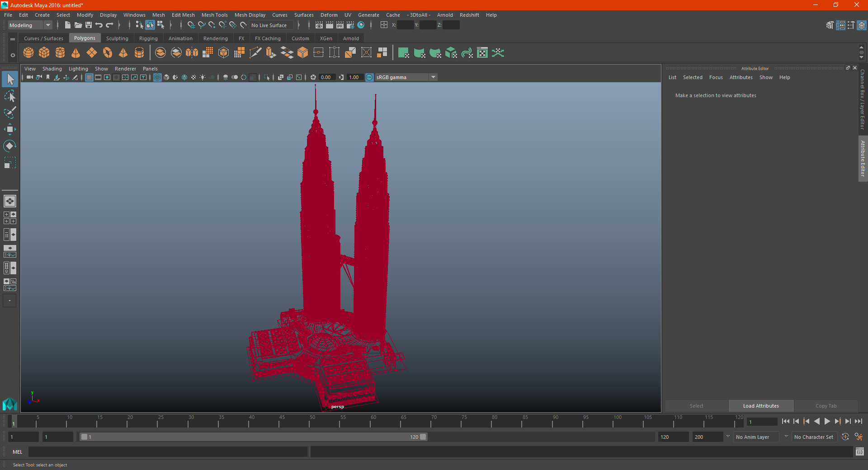Click the No Live Surface field
The width and height of the screenshot is (868, 470).
271,25
